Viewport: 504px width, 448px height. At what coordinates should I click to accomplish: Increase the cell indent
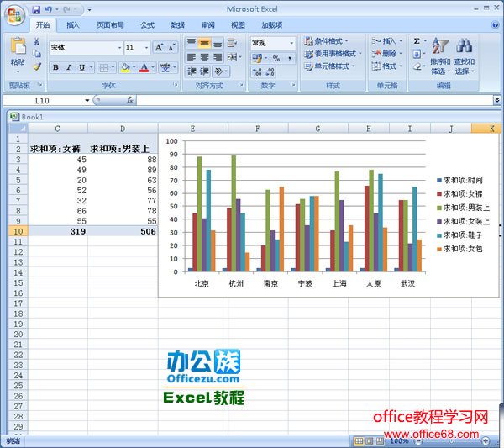click(205, 71)
